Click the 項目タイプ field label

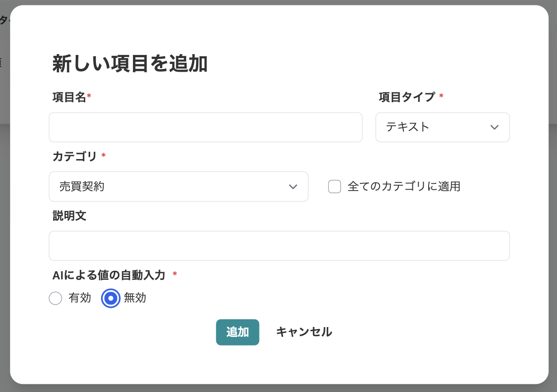point(407,97)
